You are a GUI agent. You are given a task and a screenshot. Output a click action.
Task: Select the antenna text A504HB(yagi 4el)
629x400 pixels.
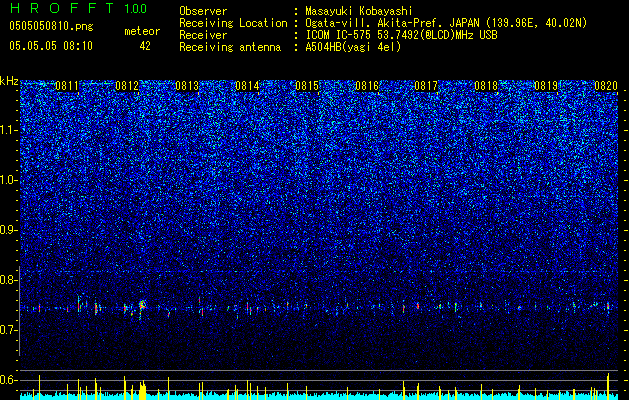pos(353,47)
